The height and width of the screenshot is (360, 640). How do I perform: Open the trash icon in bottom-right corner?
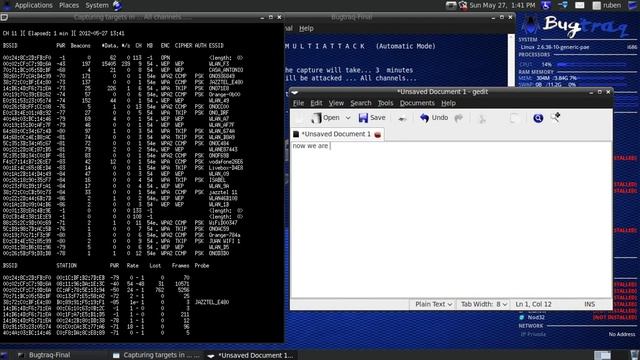coord(634,355)
